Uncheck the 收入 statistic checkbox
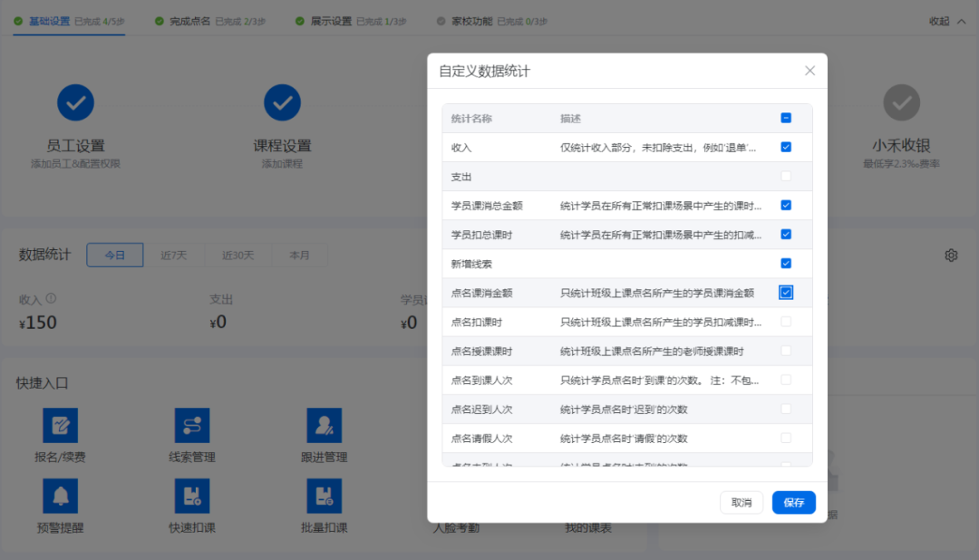 pyautogui.click(x=786, y=147)
